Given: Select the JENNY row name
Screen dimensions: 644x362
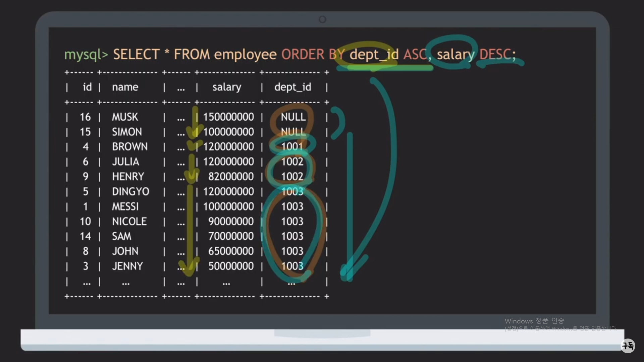Looking at the screenshot, I should [127, 266].
